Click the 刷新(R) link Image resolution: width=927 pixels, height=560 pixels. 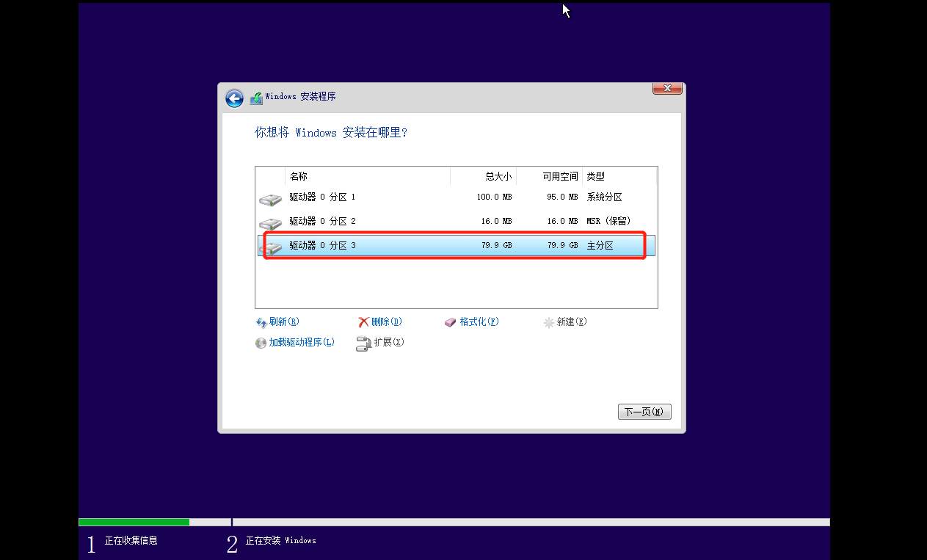284,322
